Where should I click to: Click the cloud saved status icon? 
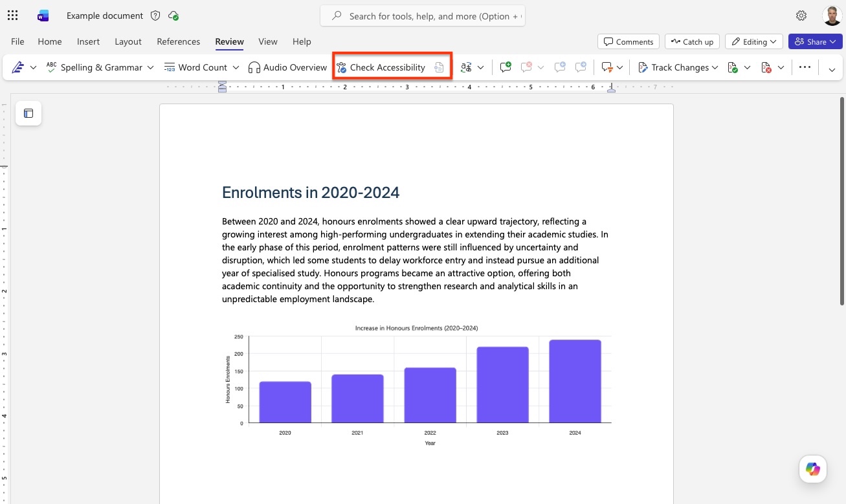tap(173, 16)
